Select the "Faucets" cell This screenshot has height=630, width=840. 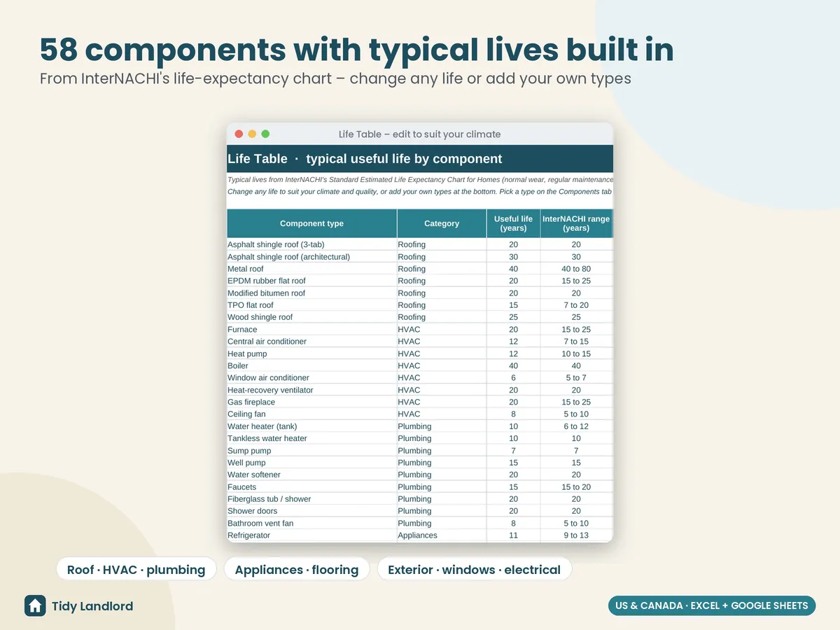(312, 487)
